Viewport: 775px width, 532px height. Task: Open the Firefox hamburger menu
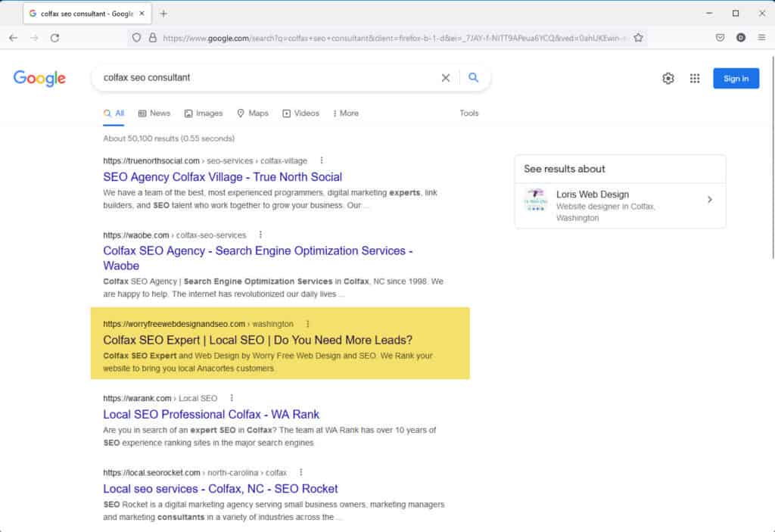point(761,38)
